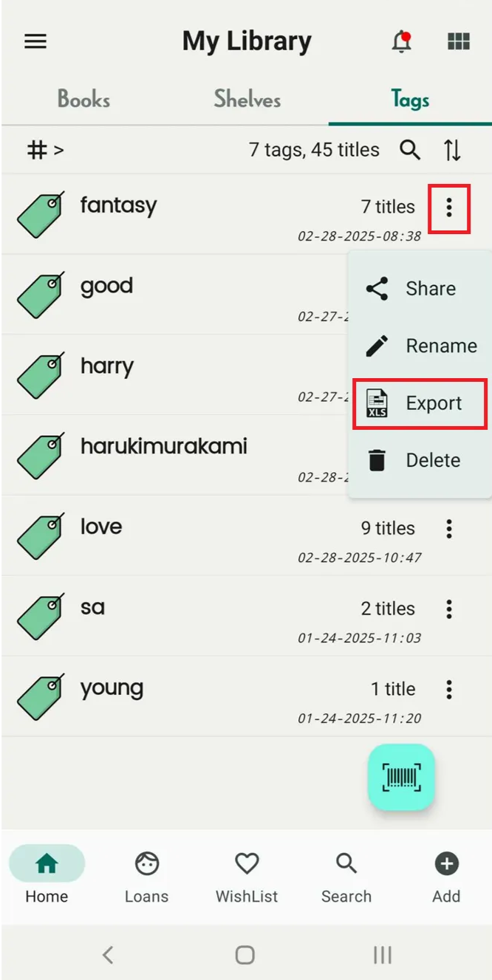Open options menu for young tag
This screenshot has width=492, height=980.
click(x=448, y=690)
